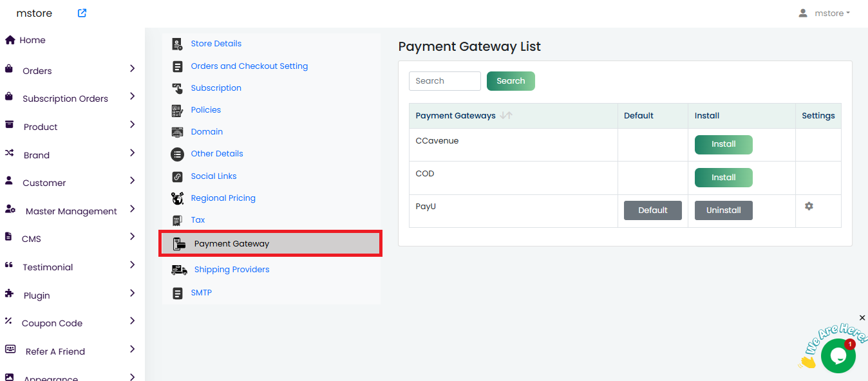The image size is (868, 381).
Task: Focus the gateway Search input field
Action: click(x=444, y=81)
